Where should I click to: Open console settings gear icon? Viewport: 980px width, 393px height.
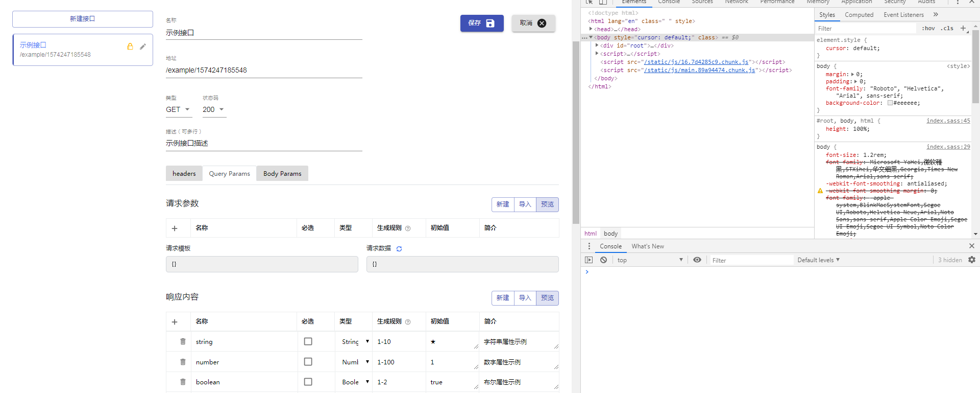click(972, 260)
